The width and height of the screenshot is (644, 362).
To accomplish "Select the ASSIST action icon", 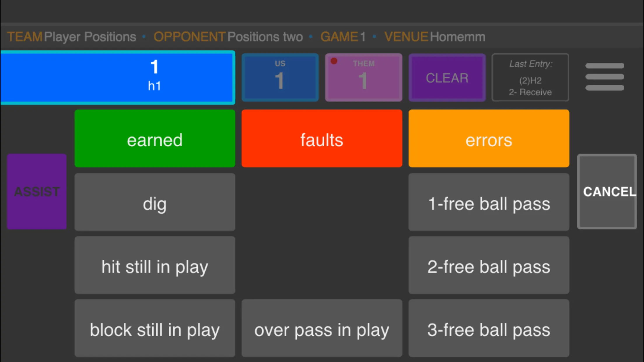I will click(x=37, y=191).
